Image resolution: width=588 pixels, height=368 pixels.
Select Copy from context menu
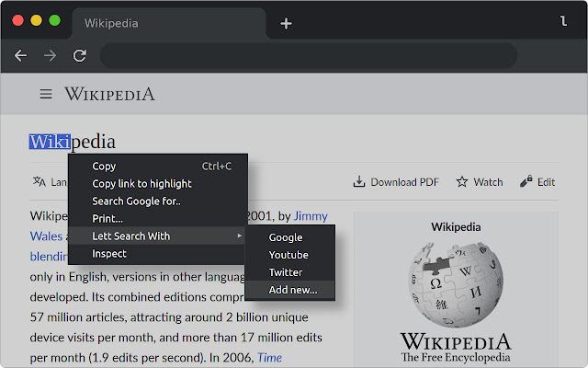coord(104,167)
